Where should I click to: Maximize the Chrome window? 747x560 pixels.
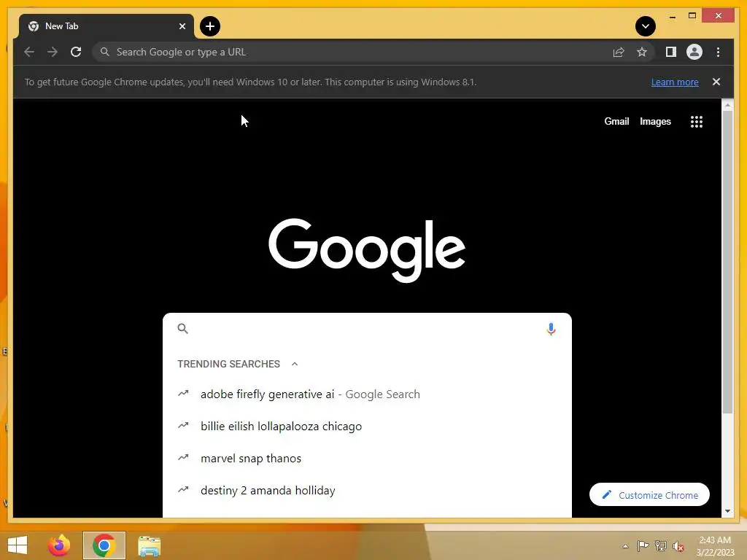692,16
